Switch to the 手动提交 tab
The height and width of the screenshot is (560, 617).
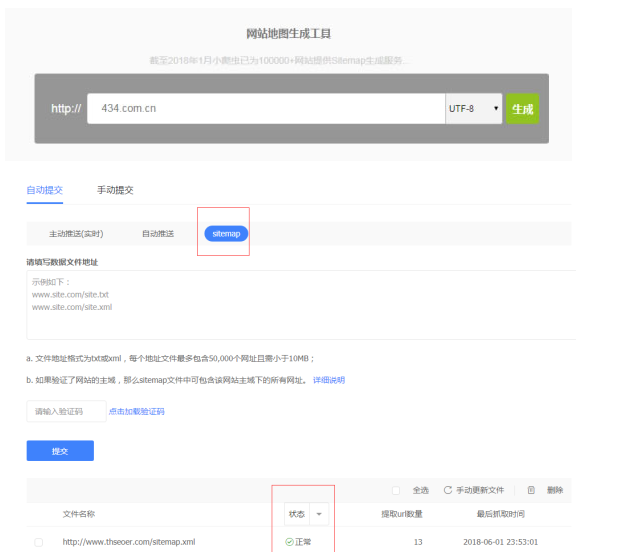pyautogui.click(x=115, y=190)
